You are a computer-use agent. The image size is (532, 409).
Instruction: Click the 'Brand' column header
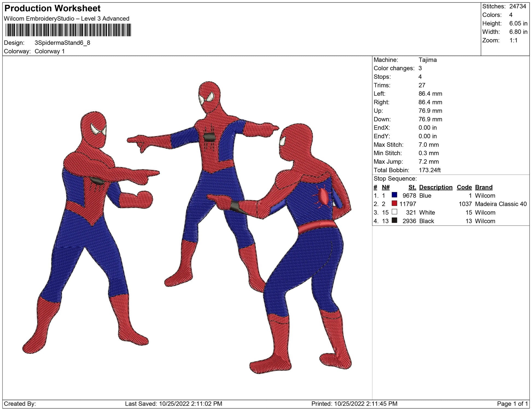pyautogui.click(x=484, y=187)
